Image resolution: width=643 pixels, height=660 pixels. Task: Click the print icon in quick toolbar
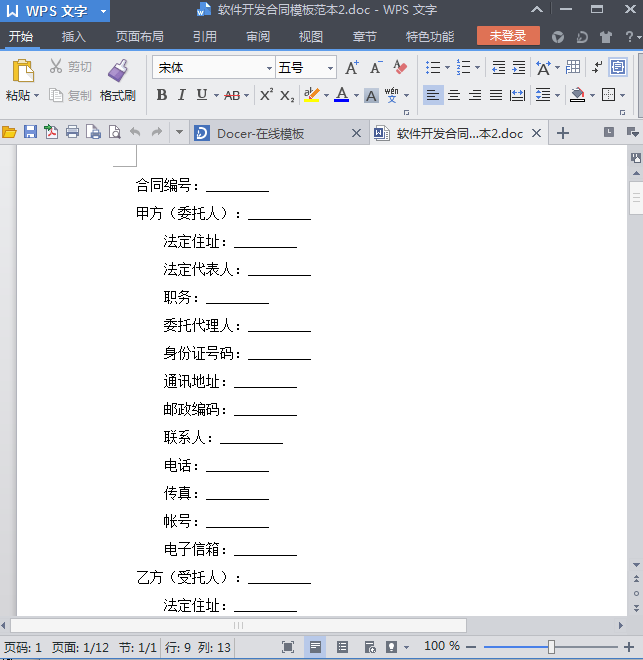tap(72, 133)
